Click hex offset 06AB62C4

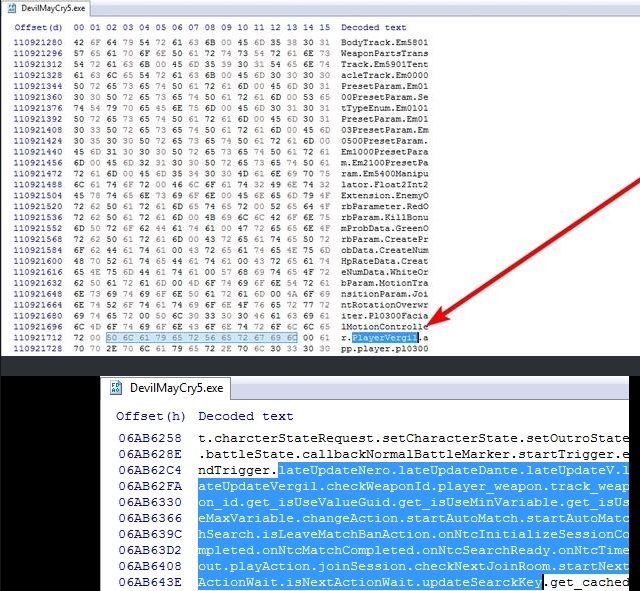tap(150, 470)
